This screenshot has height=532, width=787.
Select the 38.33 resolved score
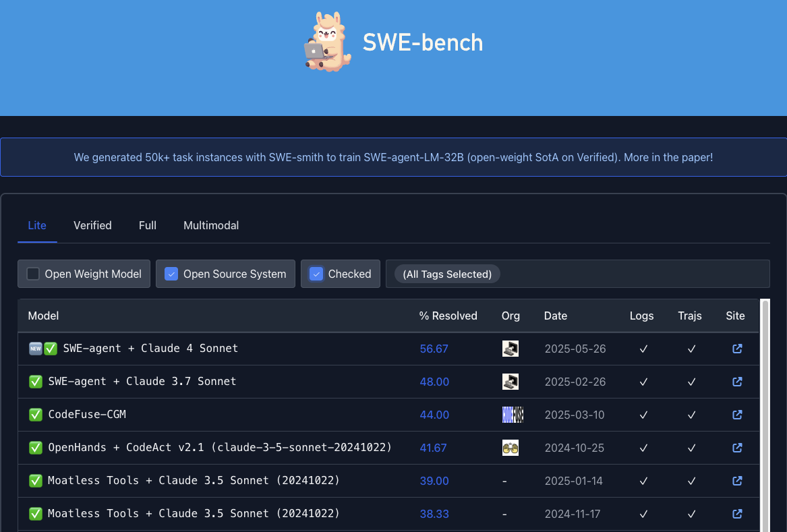coord(434,514)
